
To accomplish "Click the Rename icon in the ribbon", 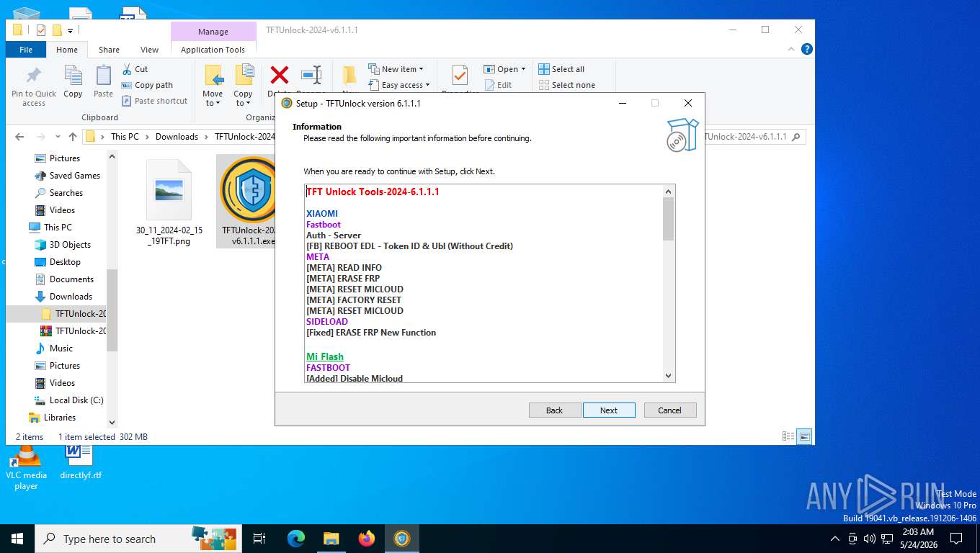I will [311, 75].
